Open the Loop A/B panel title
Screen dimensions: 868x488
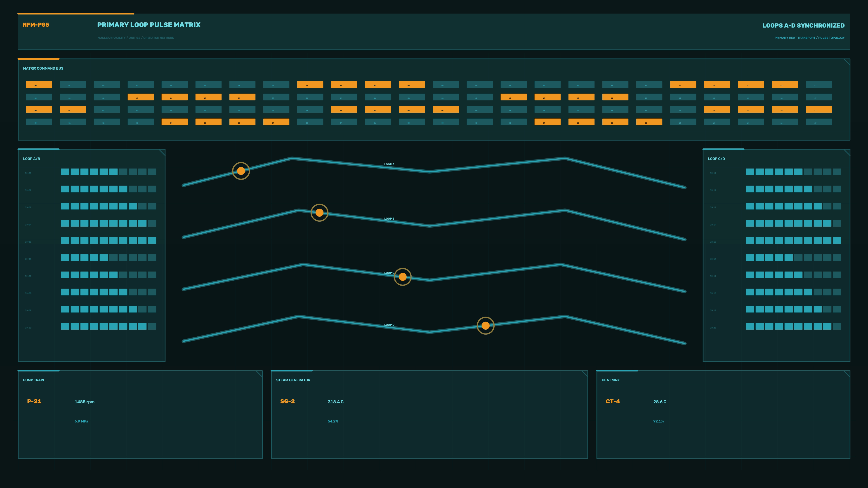point(31,159)
